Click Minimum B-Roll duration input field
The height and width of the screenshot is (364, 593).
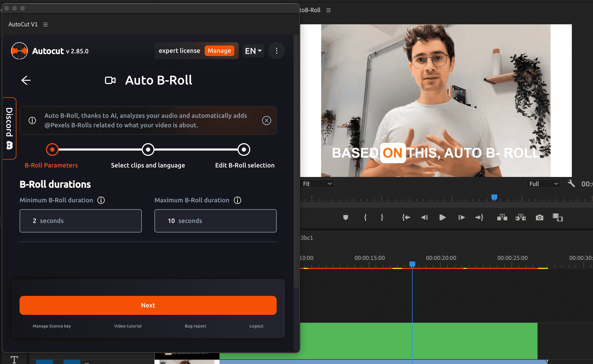(81, 221)
